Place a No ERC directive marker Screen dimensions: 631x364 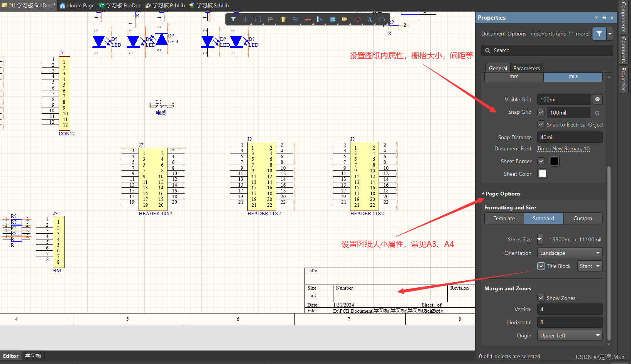(x=357, y=19)
